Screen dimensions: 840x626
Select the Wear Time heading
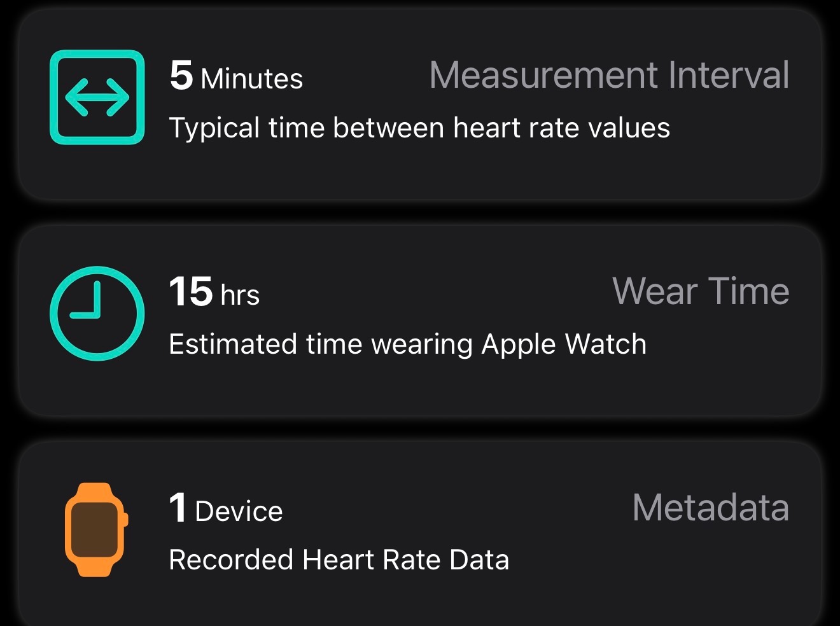pyautogui.click(x=701, y=291)
